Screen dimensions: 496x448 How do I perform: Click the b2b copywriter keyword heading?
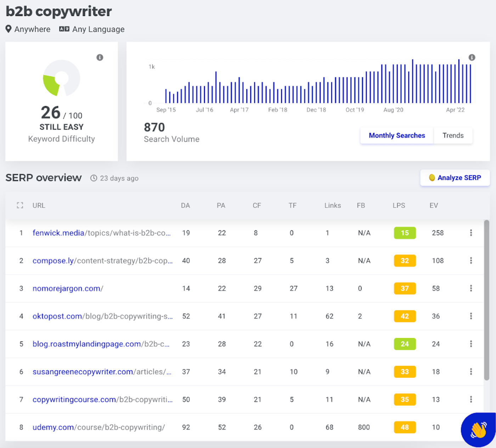pos(58,11)
